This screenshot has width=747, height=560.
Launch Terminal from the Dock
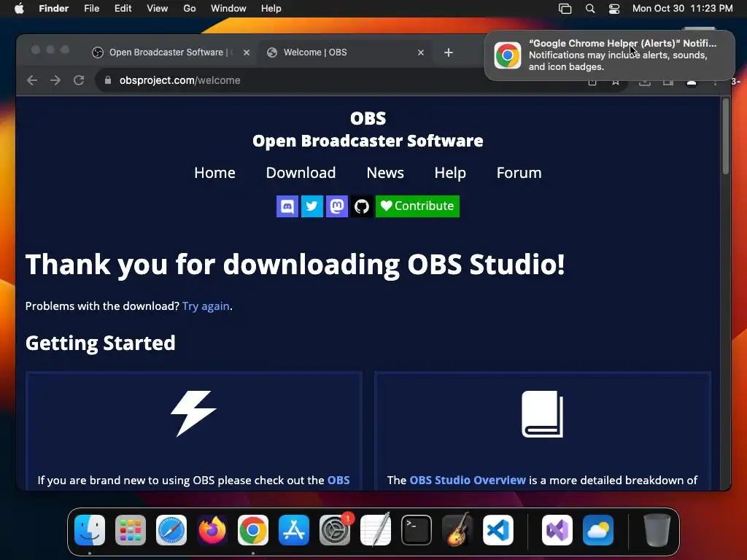tap(417, 530)
